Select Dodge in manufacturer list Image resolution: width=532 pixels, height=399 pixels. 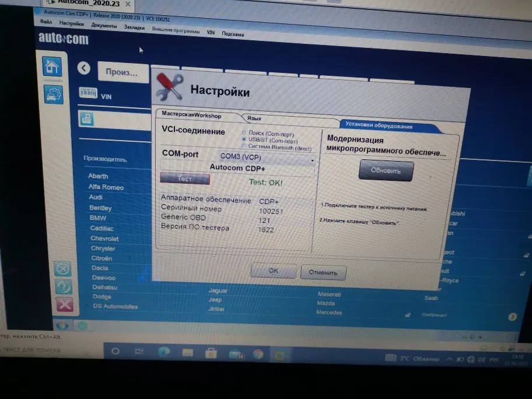point(102,296)
